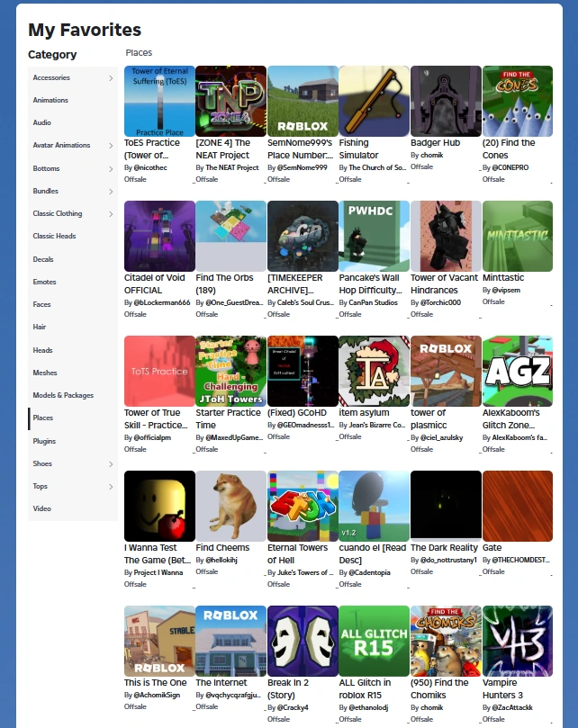Open the AGZ Glitch Zone thumbnail
The height and width of the screenshot is (728, 578).
[517, 372]
